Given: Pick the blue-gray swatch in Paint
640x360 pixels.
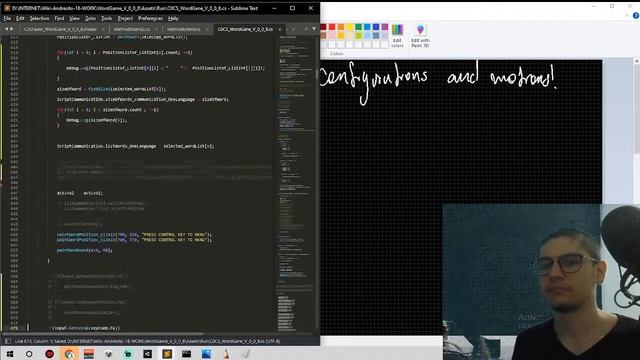Looking at the screenshot, I should click(x=376, y=36).
